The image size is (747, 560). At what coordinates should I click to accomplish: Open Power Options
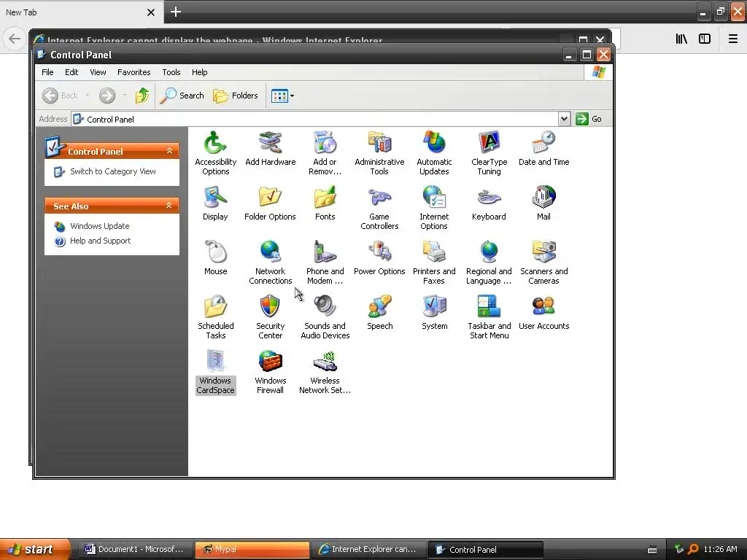tap(379, 258)
